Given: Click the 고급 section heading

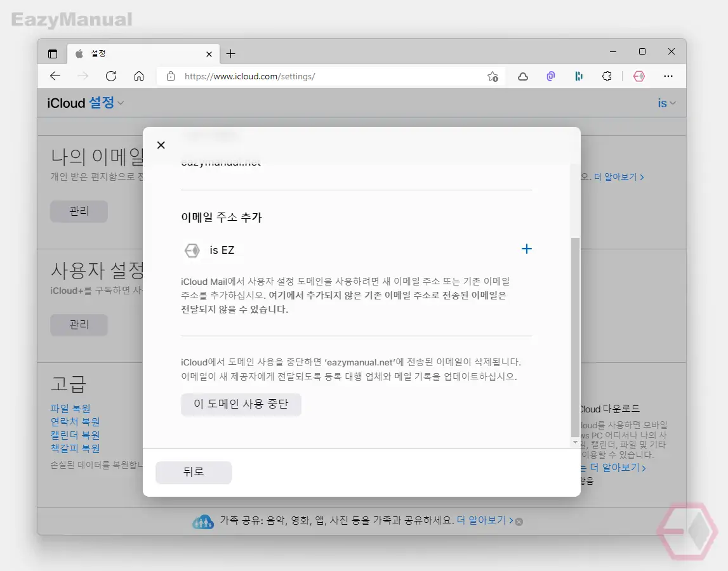Looking at the screenshot, I should coord(69,384).
